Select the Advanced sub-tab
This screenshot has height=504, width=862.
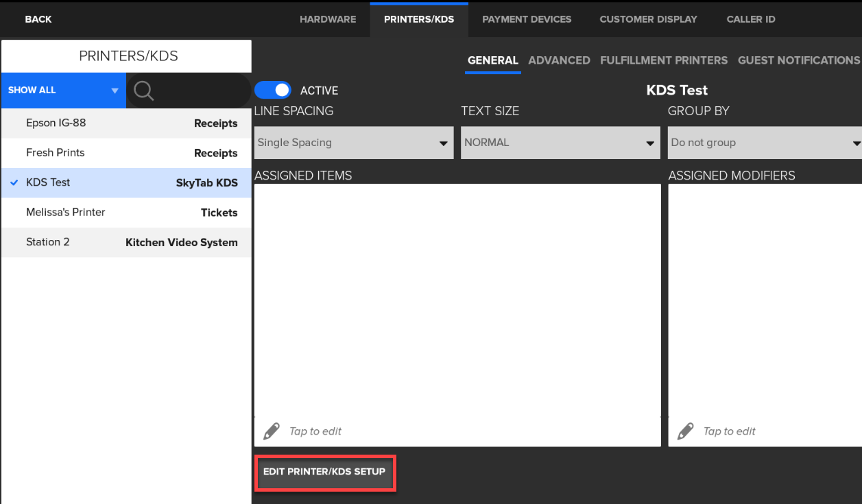(x=559, y=60)
